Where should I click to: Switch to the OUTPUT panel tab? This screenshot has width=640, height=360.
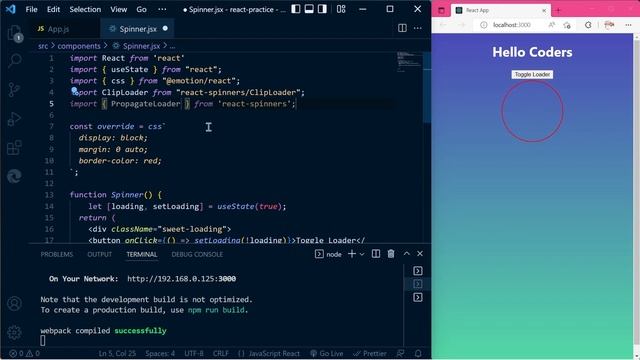pos(99,254)
